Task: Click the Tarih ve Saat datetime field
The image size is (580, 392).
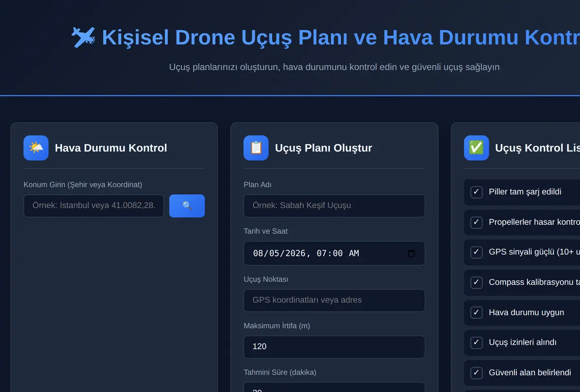Action: [334, 253]
